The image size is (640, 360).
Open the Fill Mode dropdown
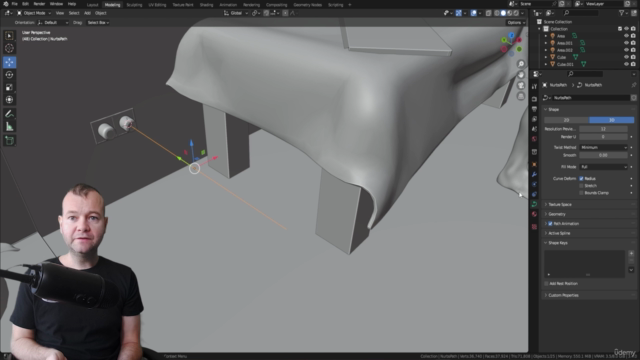click(603, 167)
